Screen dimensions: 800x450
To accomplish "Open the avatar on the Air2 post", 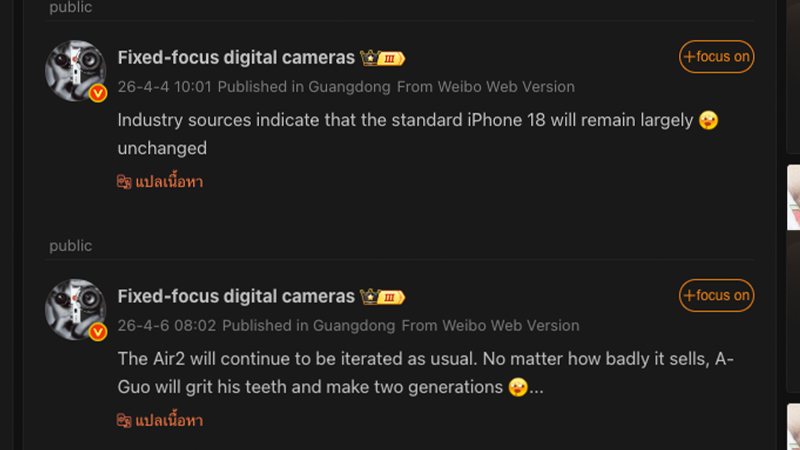I will 75,309.
